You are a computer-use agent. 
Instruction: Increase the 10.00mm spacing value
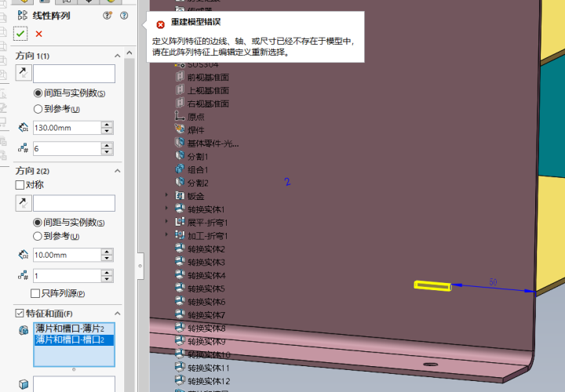click(107, 252)
